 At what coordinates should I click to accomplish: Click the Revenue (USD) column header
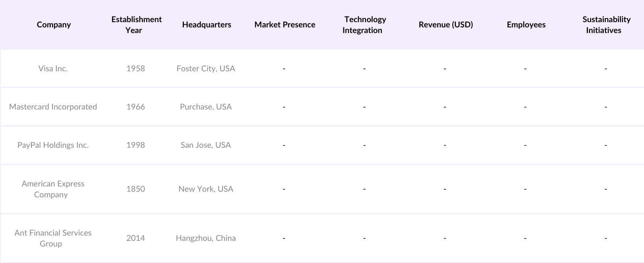446,25
